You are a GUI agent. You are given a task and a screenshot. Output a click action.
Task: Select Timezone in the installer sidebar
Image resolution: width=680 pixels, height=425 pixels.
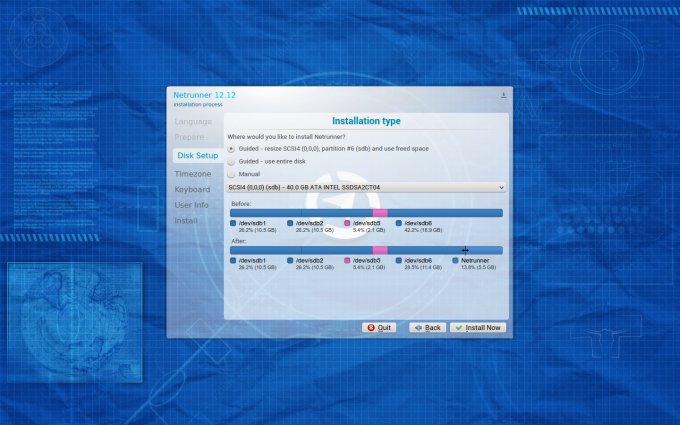click(x=193, y=173)
